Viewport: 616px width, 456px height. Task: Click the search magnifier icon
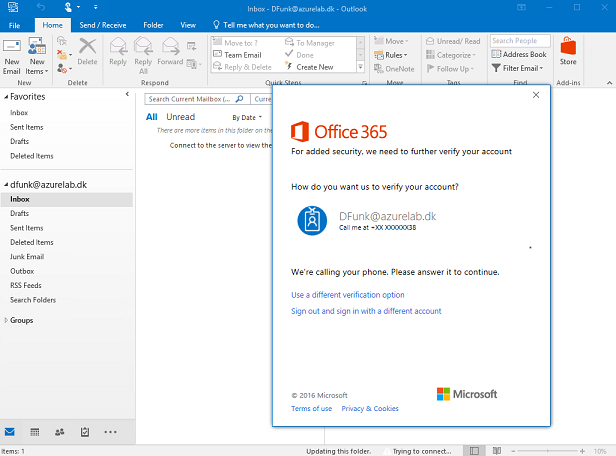(x=239, y=99)
